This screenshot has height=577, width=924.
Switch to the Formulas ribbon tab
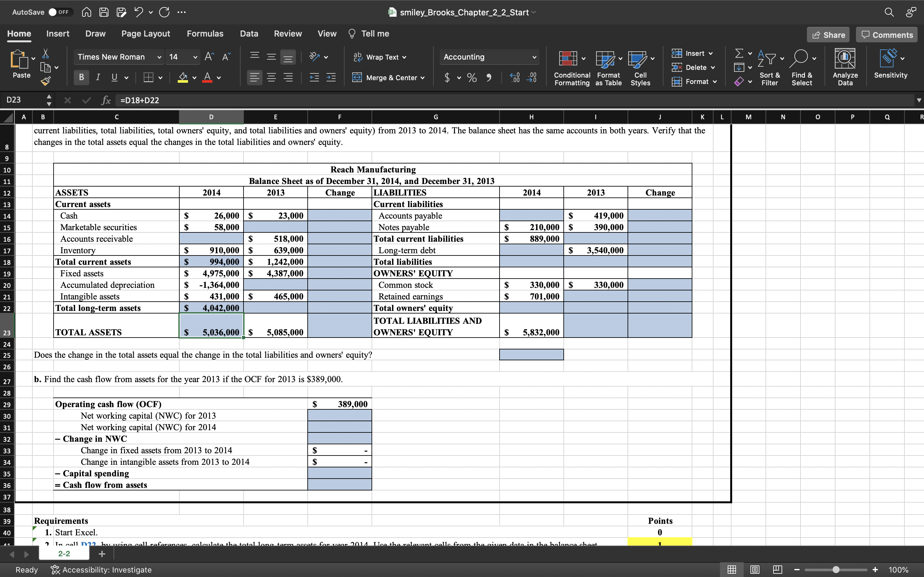click(x=205, y=34)
